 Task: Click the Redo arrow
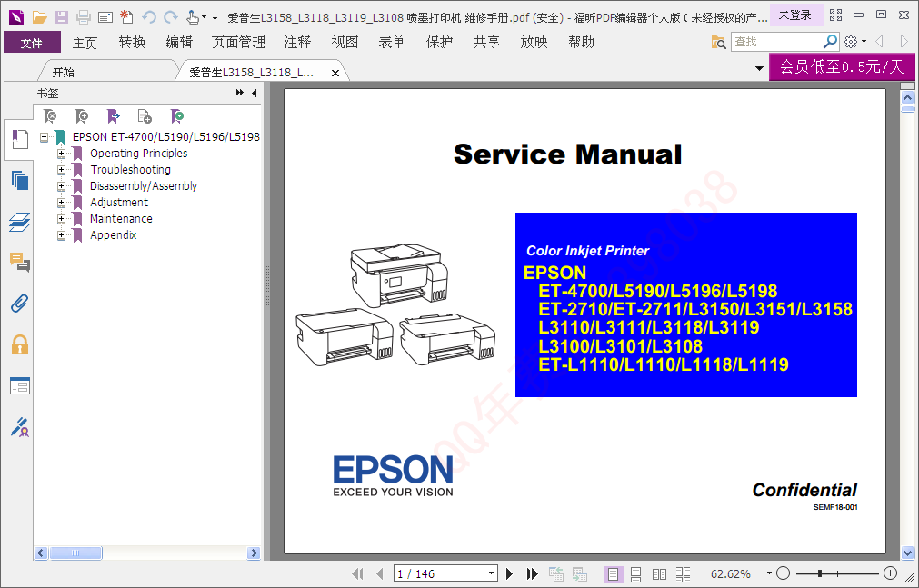click(x=171, y=17)
